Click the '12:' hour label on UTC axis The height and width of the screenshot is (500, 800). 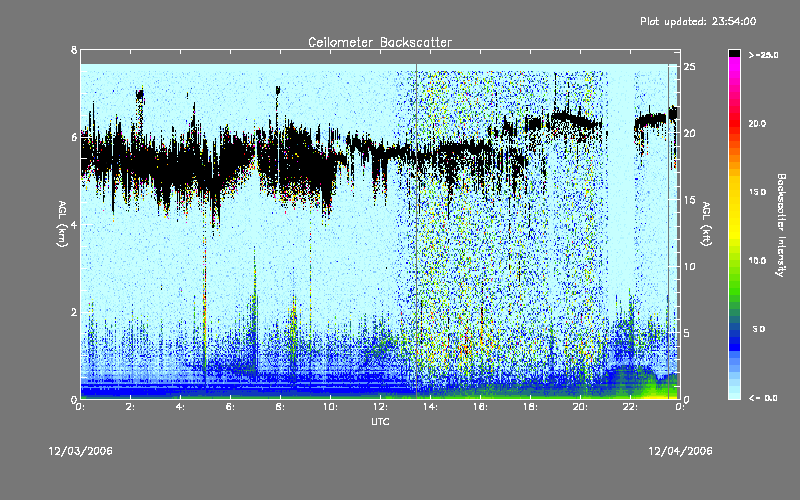[x=380, y=407]
